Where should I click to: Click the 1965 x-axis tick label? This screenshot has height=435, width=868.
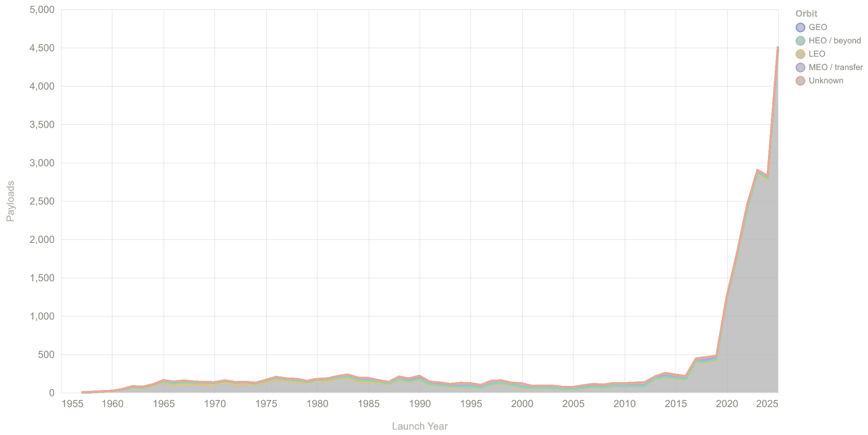tap(164, 404)
